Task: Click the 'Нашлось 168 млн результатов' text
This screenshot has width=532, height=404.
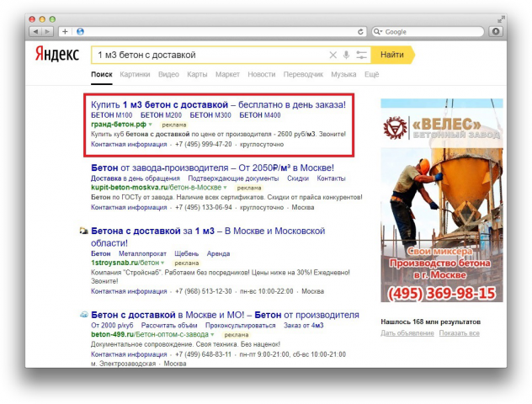Action: 430,322
